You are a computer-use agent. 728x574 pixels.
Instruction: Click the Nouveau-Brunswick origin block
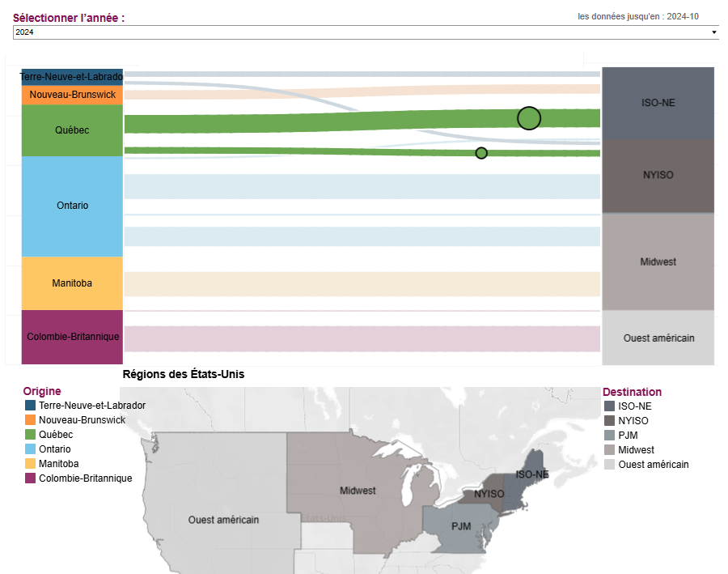(72, 95)
